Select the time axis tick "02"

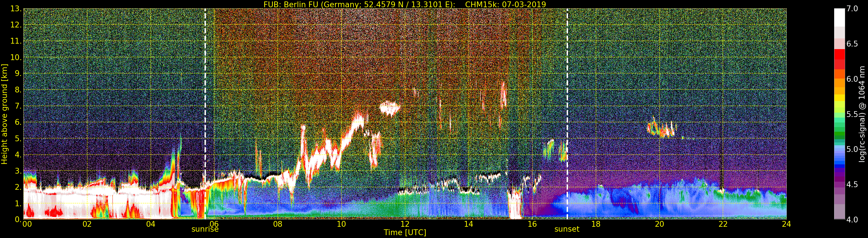(87, 224)
